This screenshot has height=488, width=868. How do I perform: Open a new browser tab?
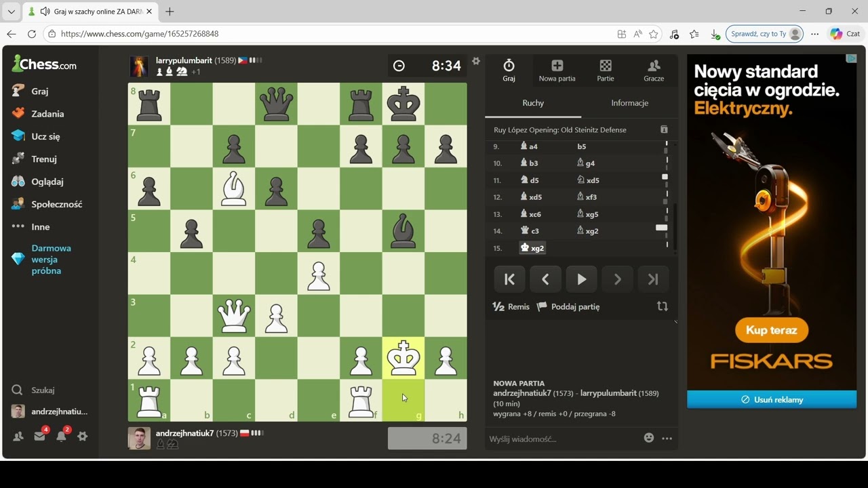pyautogui.click(x=170, y=12)
